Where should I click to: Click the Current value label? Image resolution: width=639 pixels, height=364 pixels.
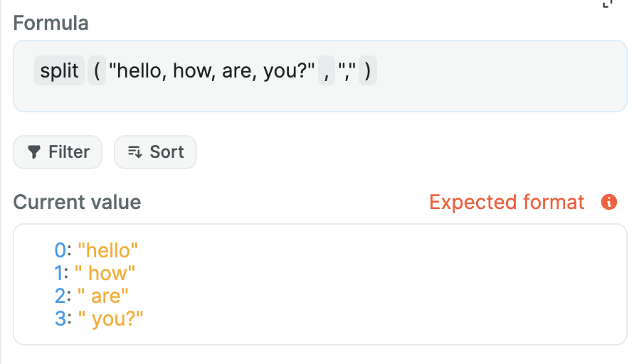78,203
